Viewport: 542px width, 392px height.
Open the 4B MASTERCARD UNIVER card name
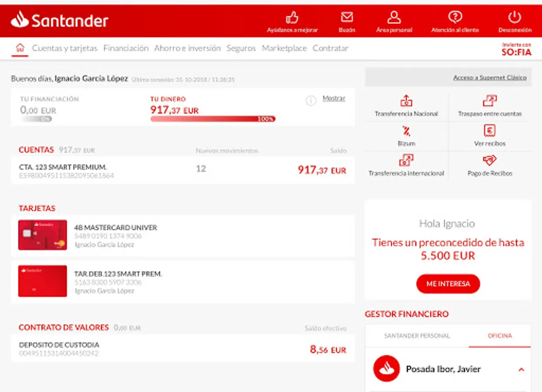(x=116, y=227)
